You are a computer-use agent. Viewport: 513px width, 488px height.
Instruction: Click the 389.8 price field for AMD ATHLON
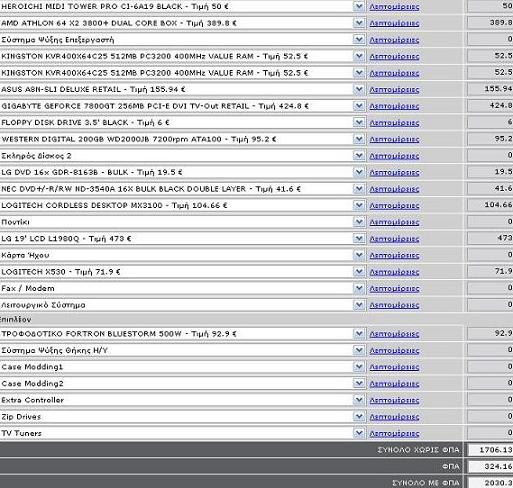coord(490,23)
